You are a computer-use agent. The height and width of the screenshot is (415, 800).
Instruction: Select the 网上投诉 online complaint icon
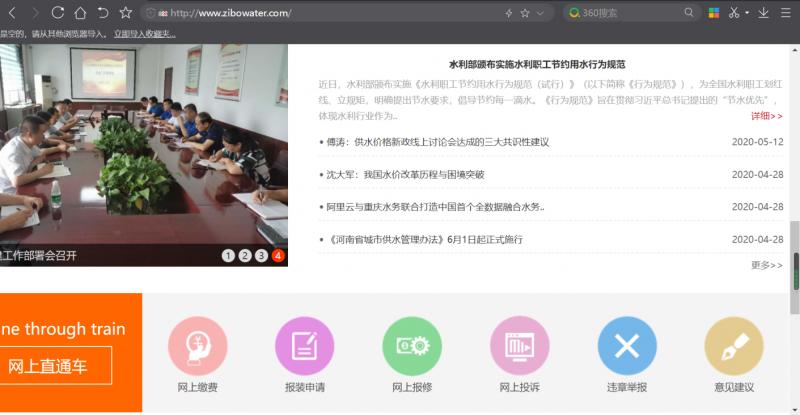point(519,346)
